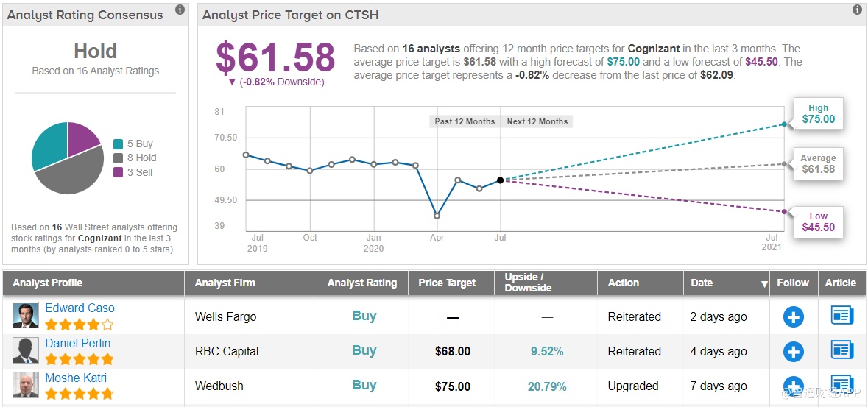Select the Past 12 Months chart label
Viewport: 868px width, 407px height.
[x=465, y=121]
